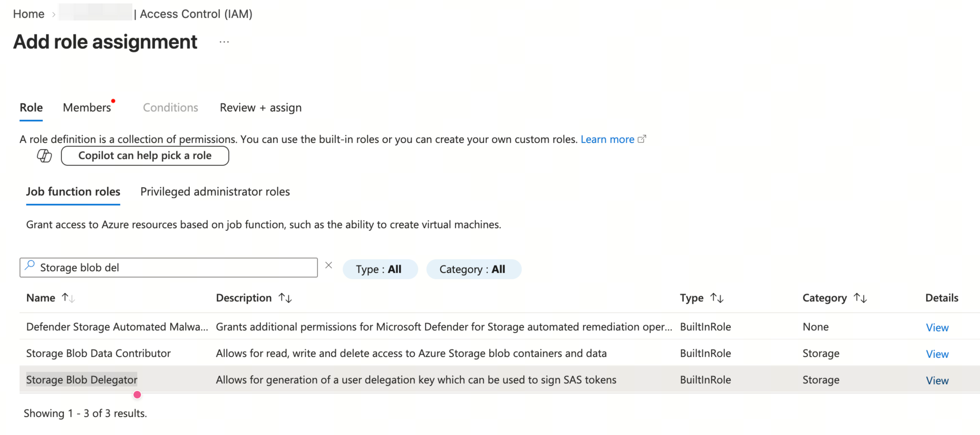This screenshot has width=980, height=435.
Task: Sort roles by Category column arrows
Action: (x=860, y=298)
